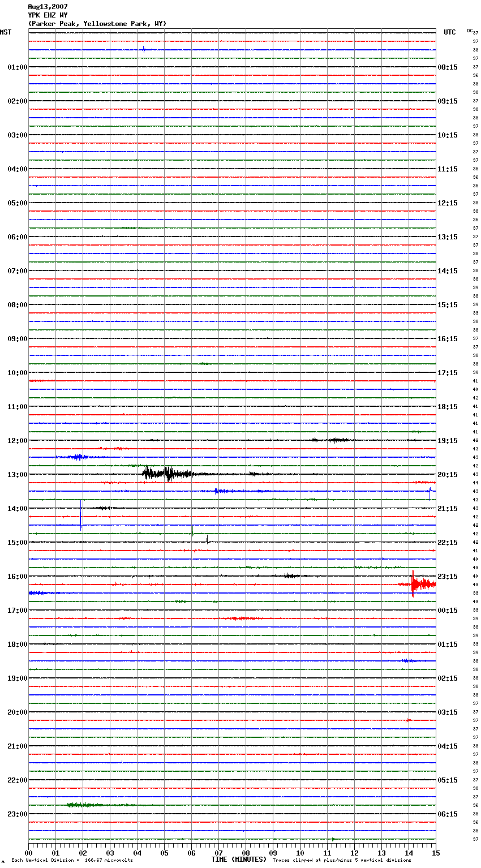
Task: Pick the '14:15' UTC time label
Action: click(x=448, y=271)
